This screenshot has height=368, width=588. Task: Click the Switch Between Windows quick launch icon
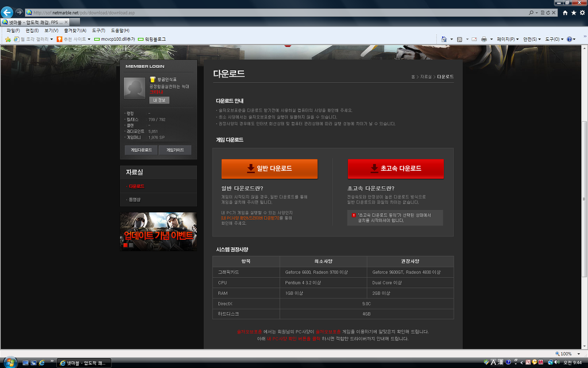34,363
